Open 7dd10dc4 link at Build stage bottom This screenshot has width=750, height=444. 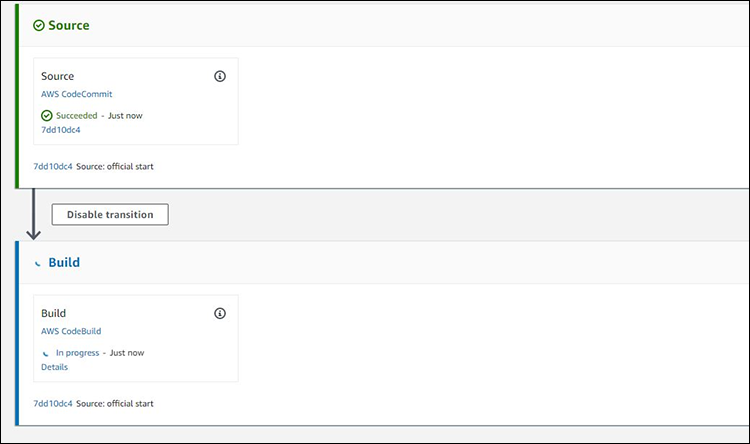(x=53, y=403)
